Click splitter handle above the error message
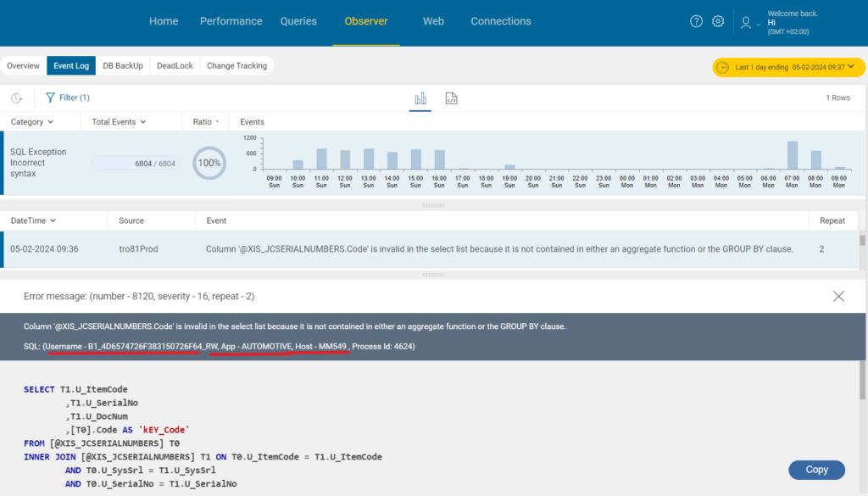Screen dimensions: 868x496 (433, 275)
